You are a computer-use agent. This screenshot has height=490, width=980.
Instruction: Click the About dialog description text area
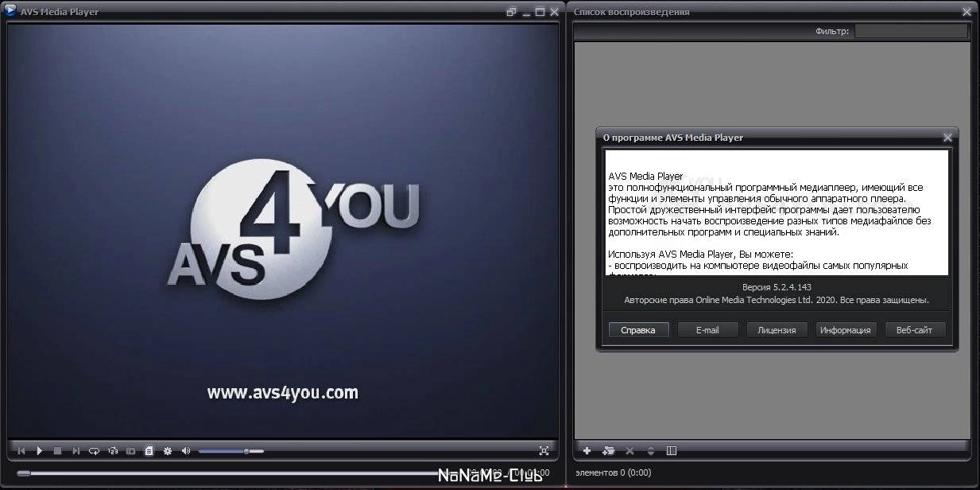click(777, 212)
